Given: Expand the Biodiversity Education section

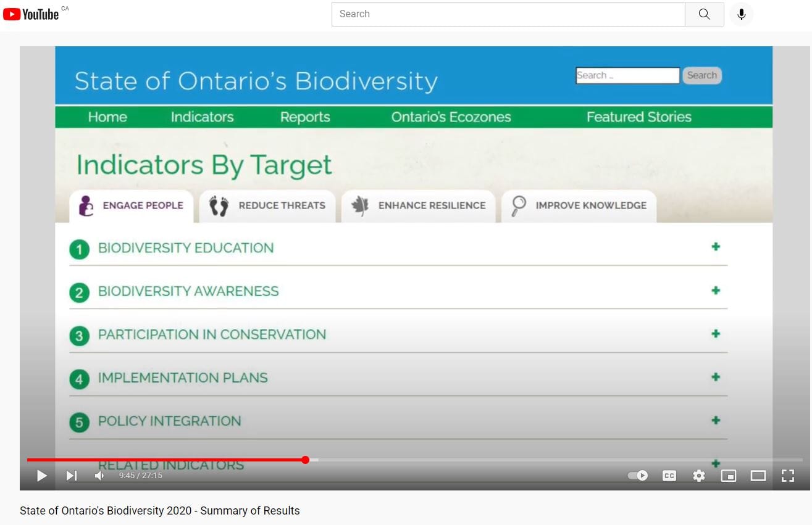Looking at the screenshot, I should pyautogui.click(x=716, y=247).
